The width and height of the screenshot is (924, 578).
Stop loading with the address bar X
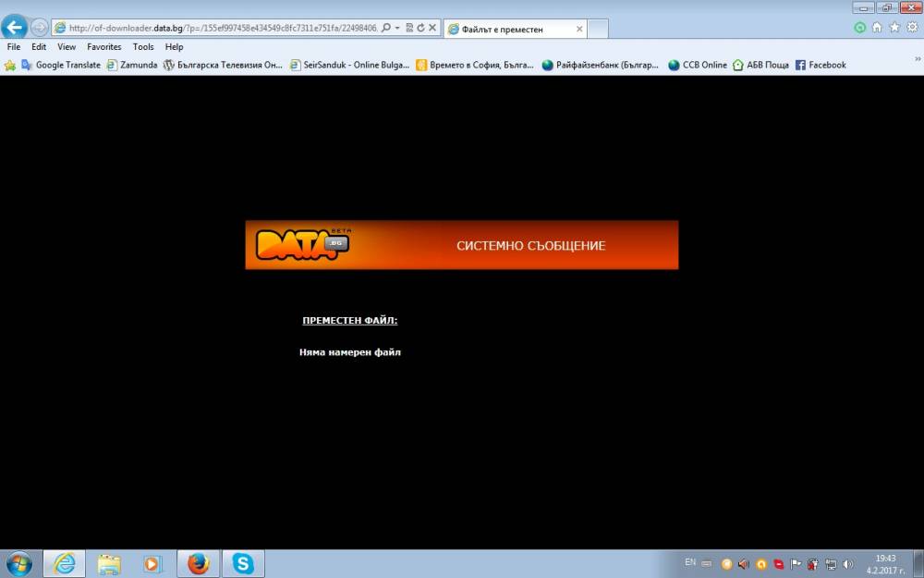coord(432,28)
